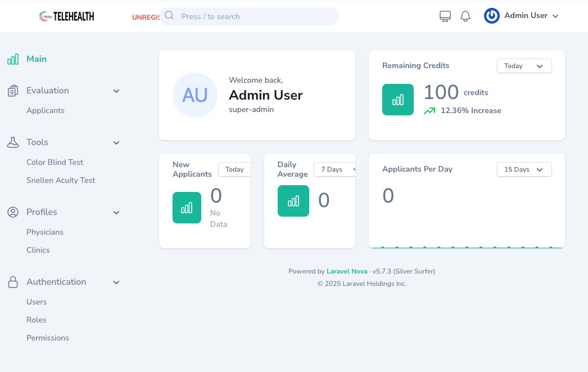Collapse the Profiles section chevron

(116, 213)
